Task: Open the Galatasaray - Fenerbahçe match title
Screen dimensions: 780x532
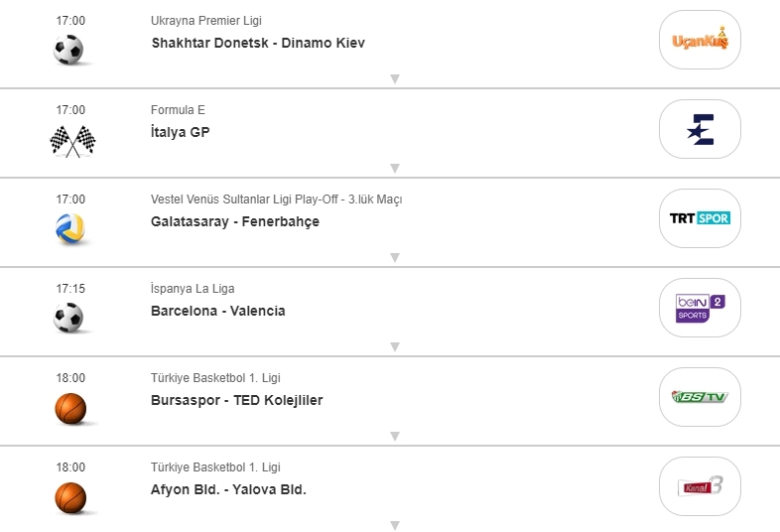Action: (x=235, y=221)
